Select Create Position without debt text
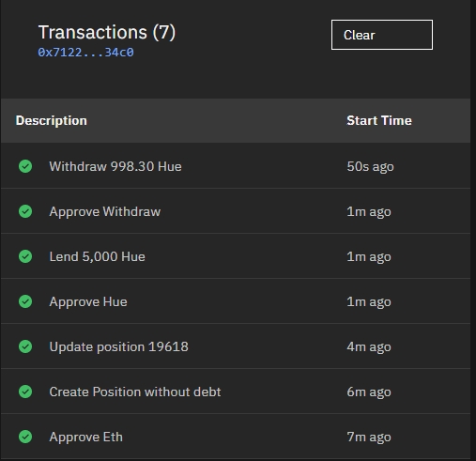 (x=135, y=392)
